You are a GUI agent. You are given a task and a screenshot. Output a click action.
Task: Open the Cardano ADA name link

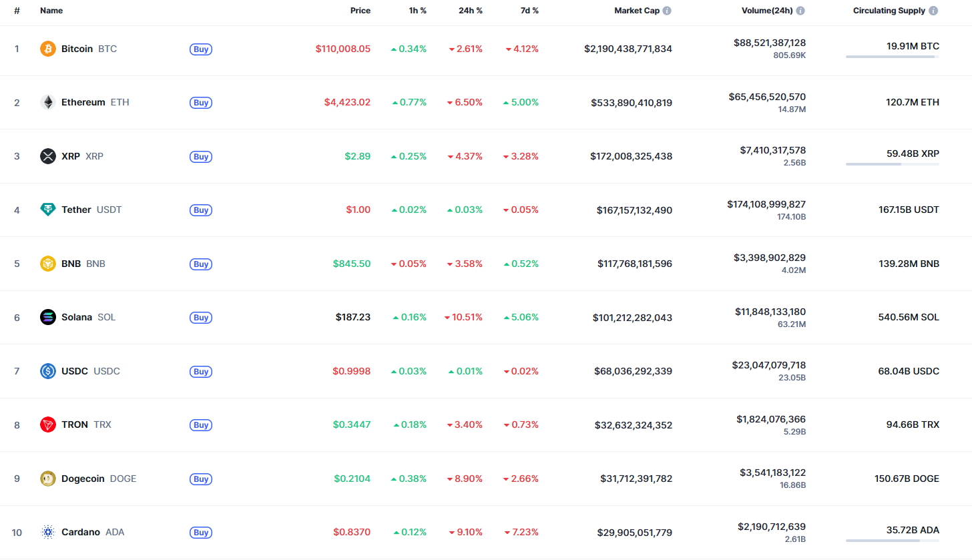point(93,532)
